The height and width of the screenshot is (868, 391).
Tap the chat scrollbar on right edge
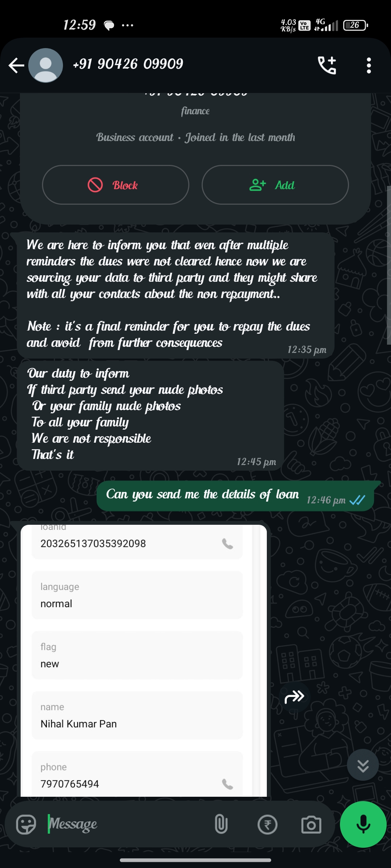389,266
